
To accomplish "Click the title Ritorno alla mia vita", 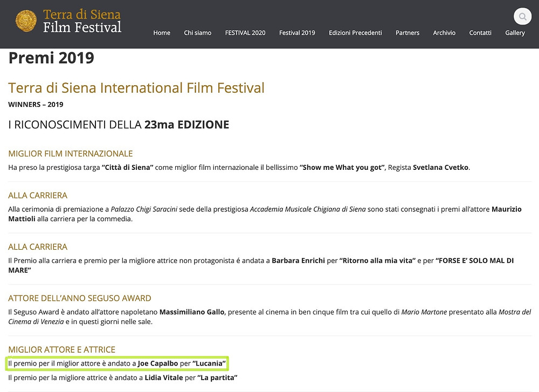I will [377, 260].
